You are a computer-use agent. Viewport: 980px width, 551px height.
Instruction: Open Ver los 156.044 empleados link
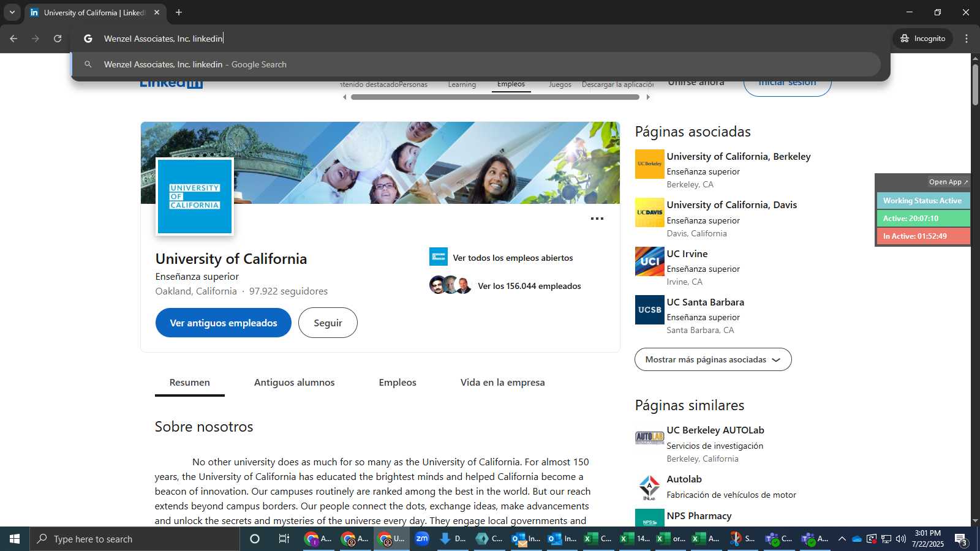(x=529, y=286)
